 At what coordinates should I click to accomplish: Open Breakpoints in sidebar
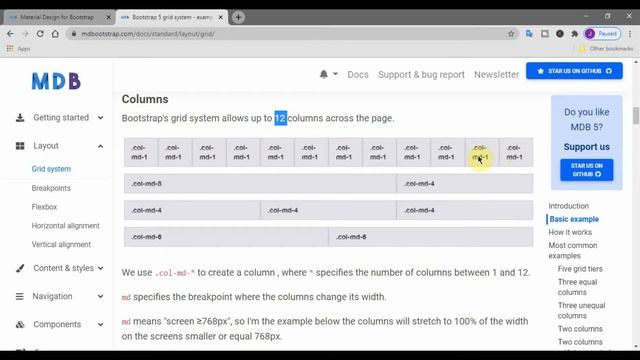coord(51,188)
